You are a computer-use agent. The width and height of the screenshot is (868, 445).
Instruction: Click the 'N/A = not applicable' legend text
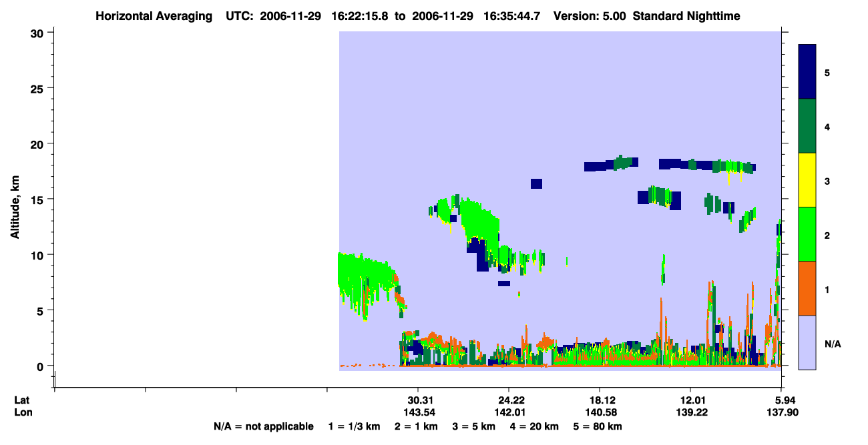(263, 426)
